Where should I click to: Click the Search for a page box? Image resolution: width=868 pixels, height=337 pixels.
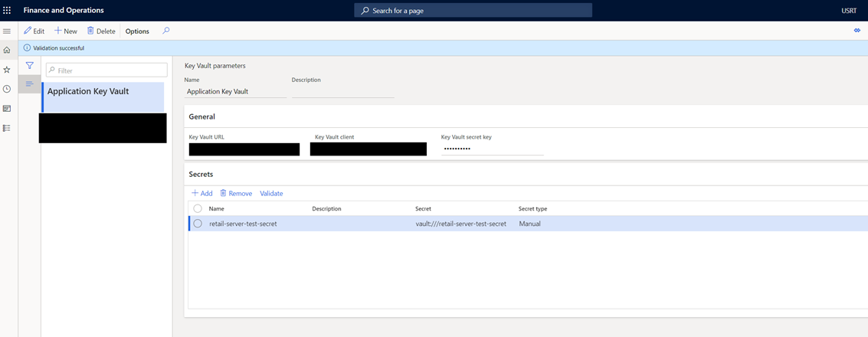(x=473, y=11)
